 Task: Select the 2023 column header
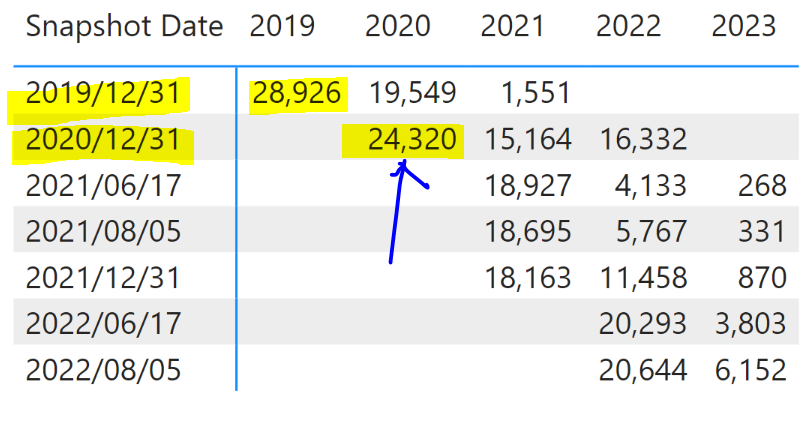(744, 26)
